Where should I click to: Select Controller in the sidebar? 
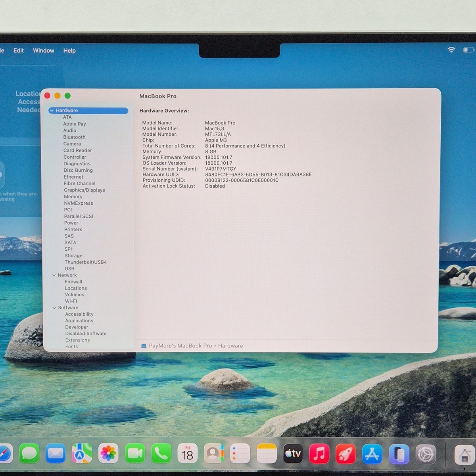(x=75, y=157)
